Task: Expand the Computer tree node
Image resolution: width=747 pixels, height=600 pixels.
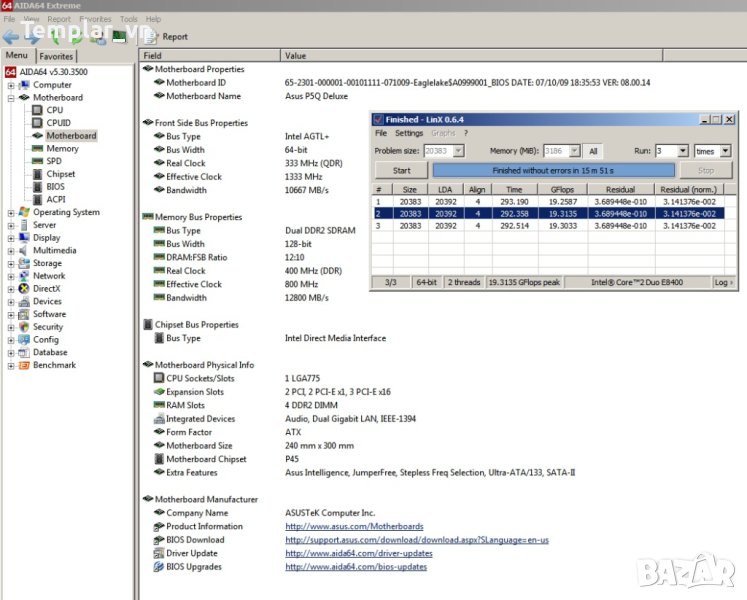Action: 10,85
